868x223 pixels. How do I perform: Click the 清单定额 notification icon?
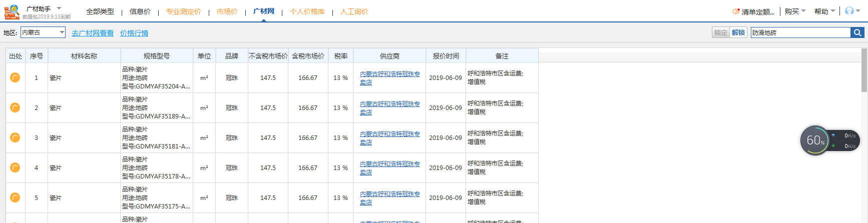point(736,11)
